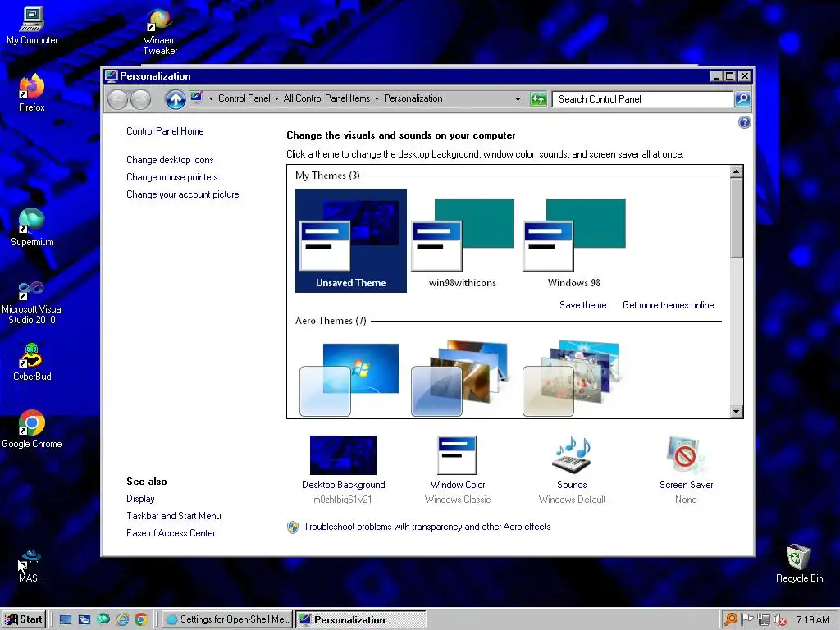Open Desktop Background m0zhfbiq61v21 settings
The height and width of the screenshot is (630, 840).
click(344, 470)
